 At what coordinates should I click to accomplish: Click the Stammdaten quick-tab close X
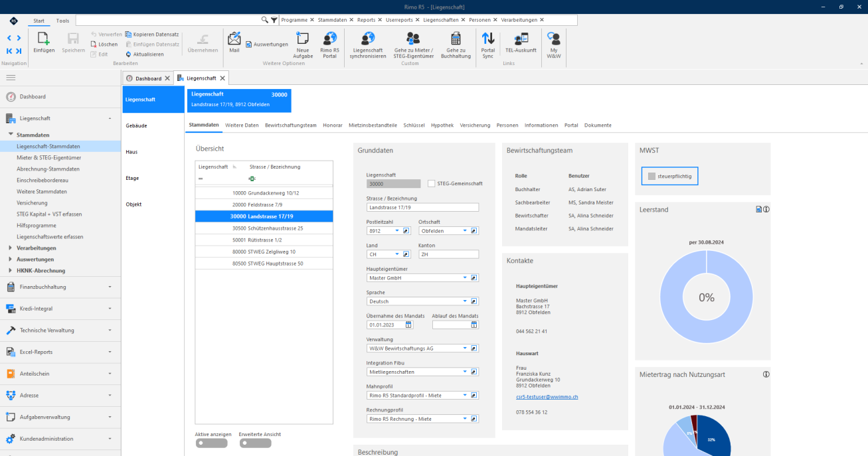pos(351,20)
